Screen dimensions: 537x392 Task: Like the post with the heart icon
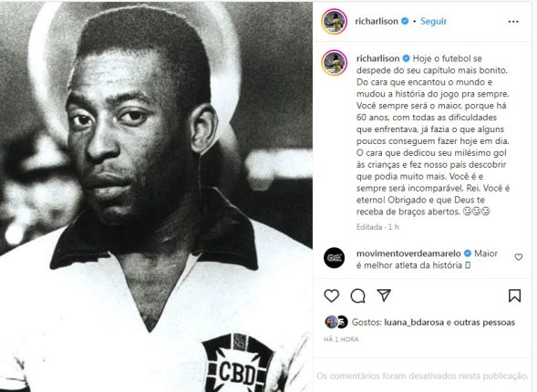331,295
